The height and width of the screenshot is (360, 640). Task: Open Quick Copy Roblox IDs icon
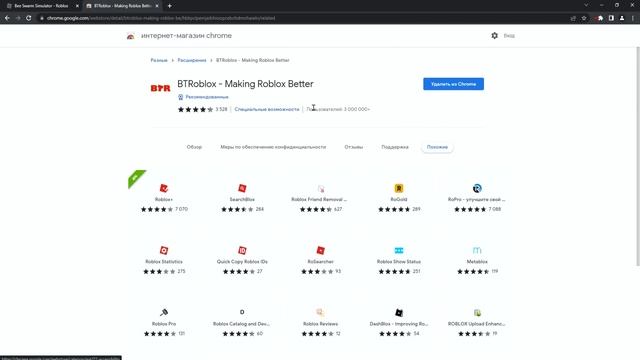coord(242,250)
